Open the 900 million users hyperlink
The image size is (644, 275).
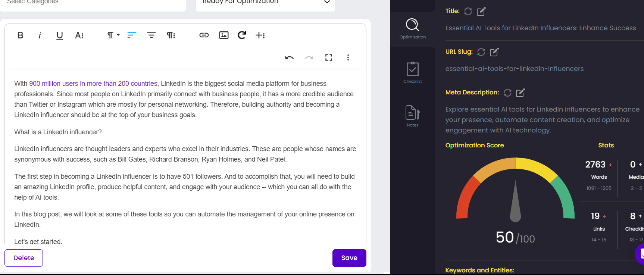pyautogui.click(x=93, y=84)
